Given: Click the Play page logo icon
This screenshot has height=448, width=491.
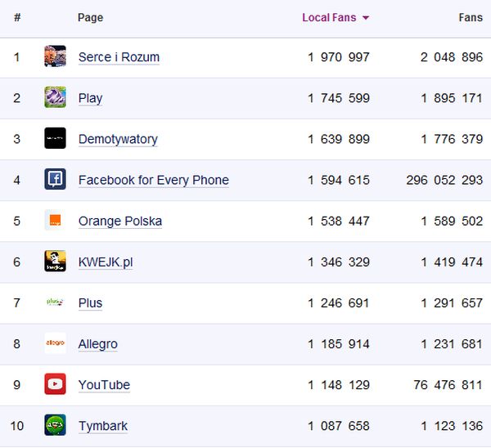Looking at the screenshot, I should coord(55,97).
